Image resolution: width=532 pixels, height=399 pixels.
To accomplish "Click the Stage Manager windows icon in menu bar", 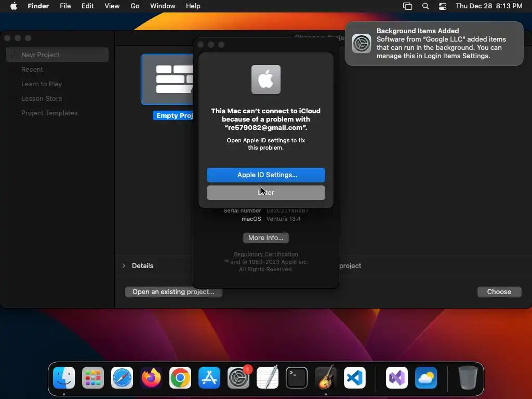I will 407,6.
